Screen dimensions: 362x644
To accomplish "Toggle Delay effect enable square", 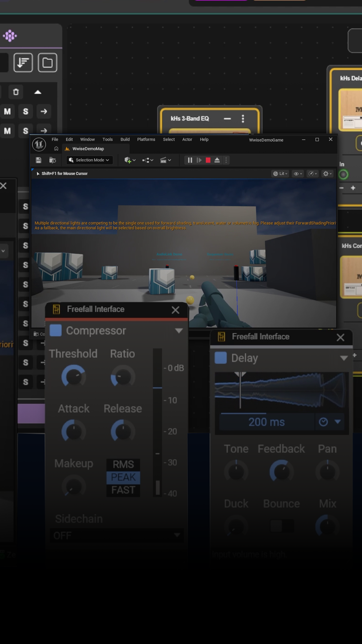I will tap(221, 358).
